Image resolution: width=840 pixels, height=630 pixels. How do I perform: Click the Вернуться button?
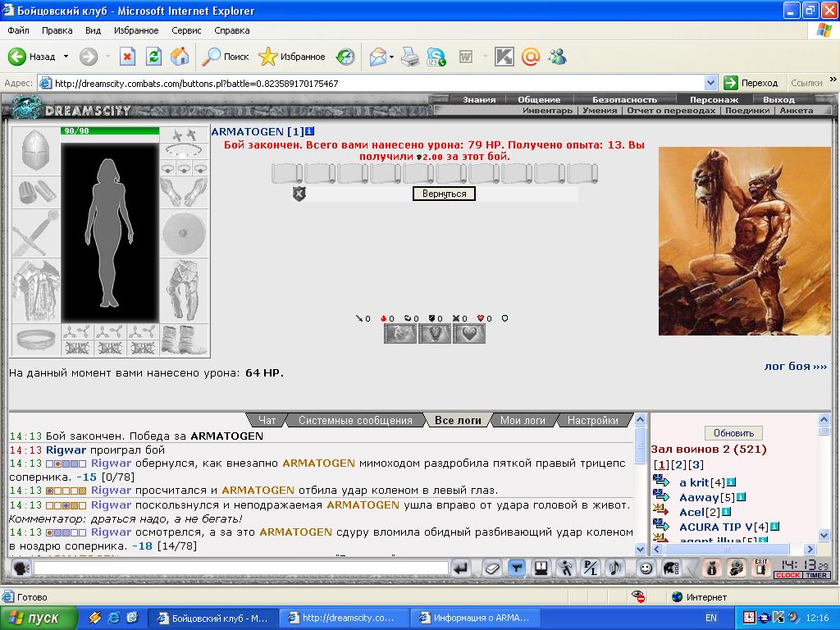[444, 194]
